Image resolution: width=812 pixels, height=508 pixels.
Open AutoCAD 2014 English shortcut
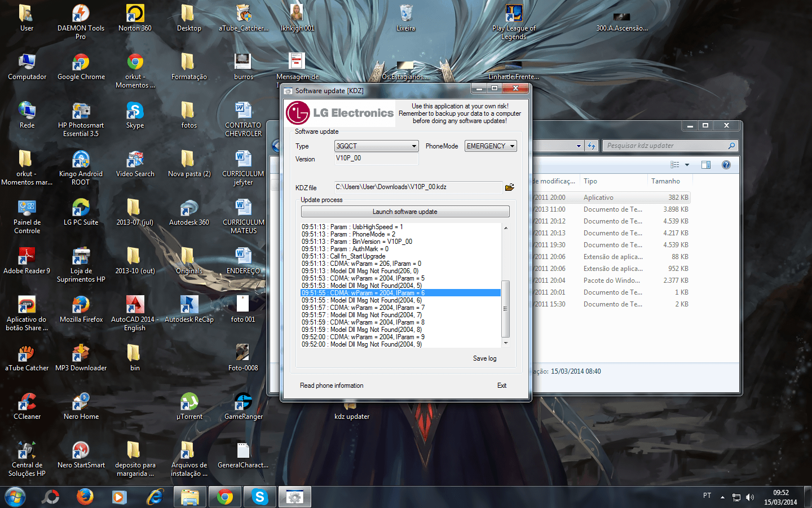[135, 313]
